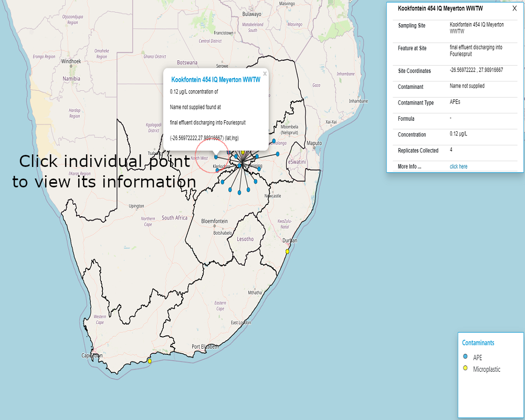Click the blue marker at the popup's pointer tip
This screenshot has width=525, height=420.
pyautogui.click(x=216, y=157)
